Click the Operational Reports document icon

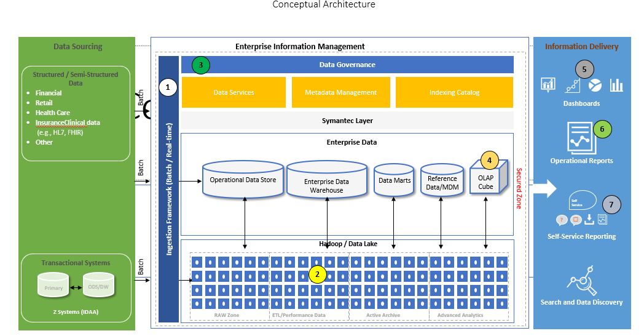(579, 138)
